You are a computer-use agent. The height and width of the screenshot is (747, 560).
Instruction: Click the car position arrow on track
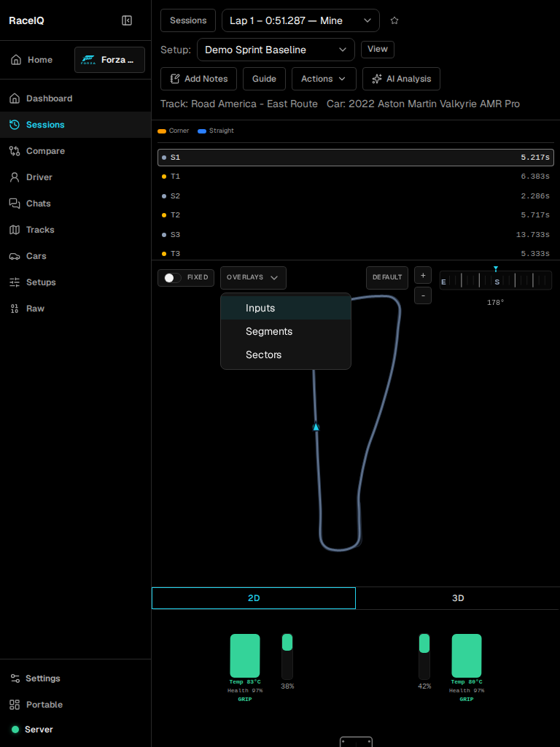[316, 427]
